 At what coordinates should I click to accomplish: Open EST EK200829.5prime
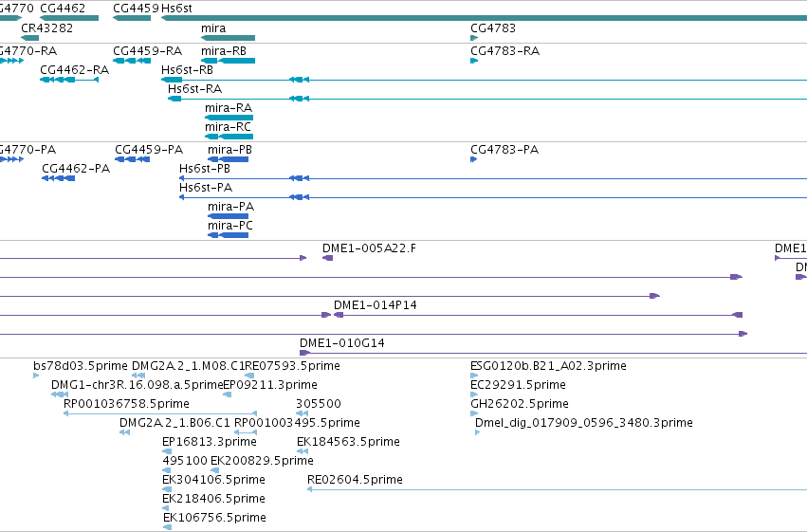point(214,470)
